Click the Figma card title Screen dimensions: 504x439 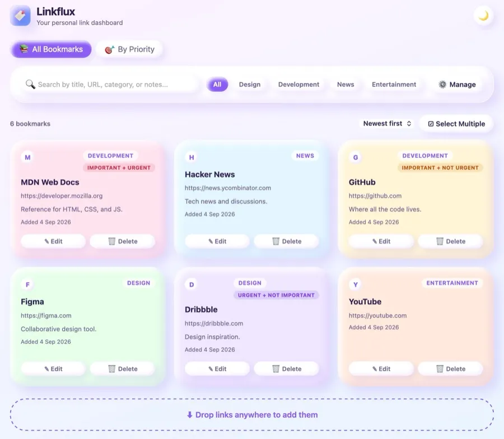click(x=32, y=302)
